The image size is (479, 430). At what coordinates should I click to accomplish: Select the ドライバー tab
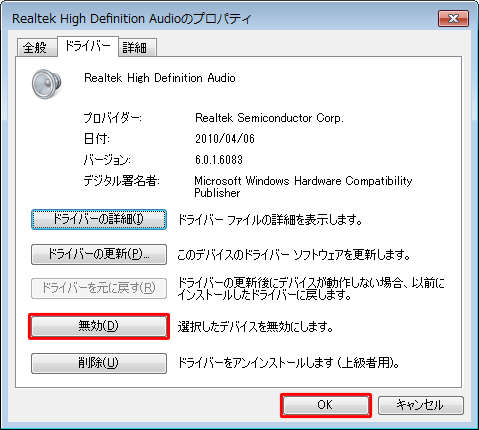click(x=88, y=46)
